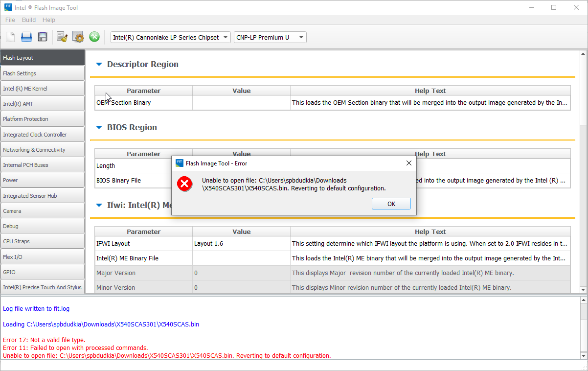Click the IFWI Layout help text
The image size is (588, 371).
(430, 243)
